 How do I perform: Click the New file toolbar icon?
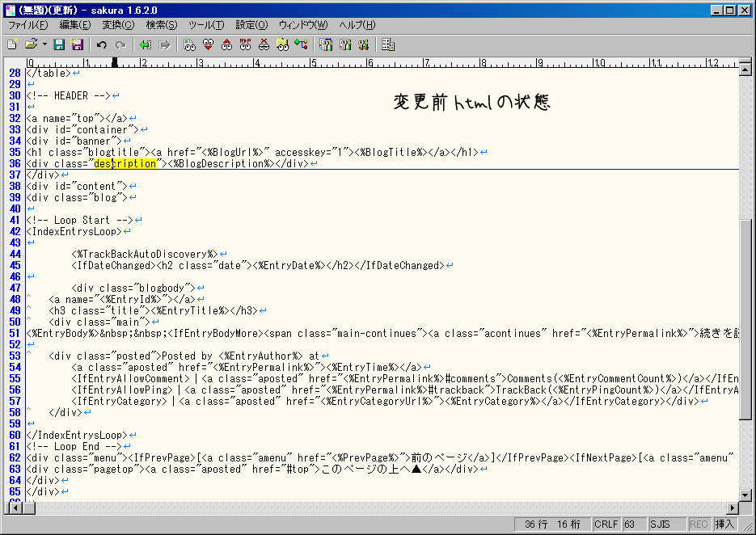(13, 44)
